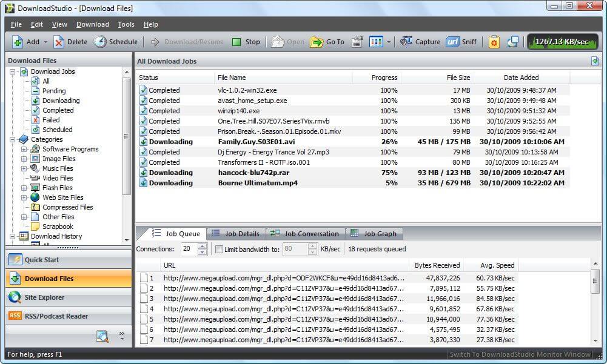The image size is (607, 364).
Task: Enable the Limit bandwidth to checkbox
Action: click(219, 249)
